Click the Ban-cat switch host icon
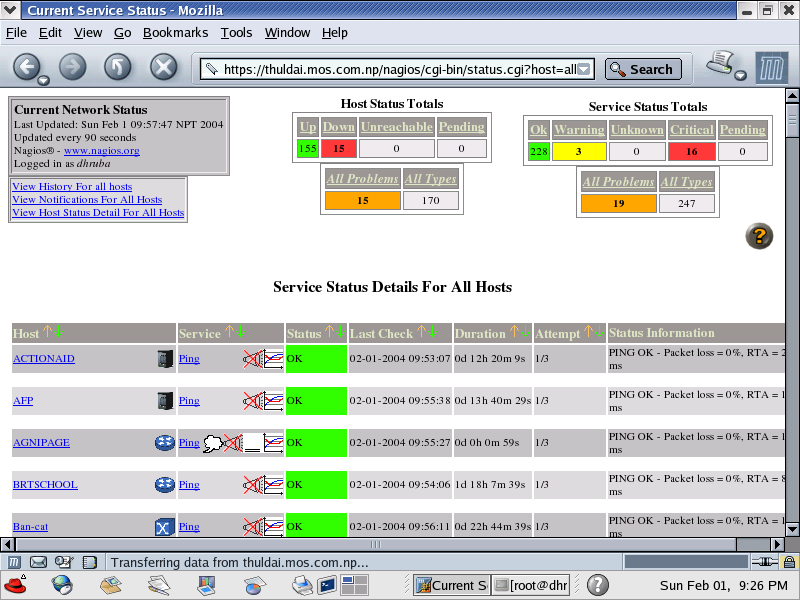 (x=164, y=527)
